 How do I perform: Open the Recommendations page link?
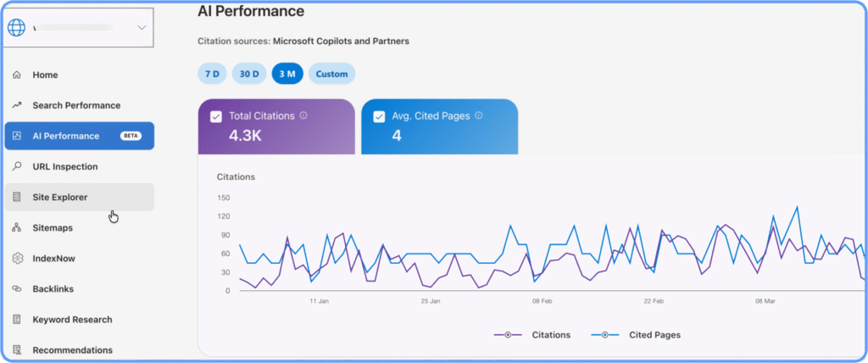click(x=72, y=349)
